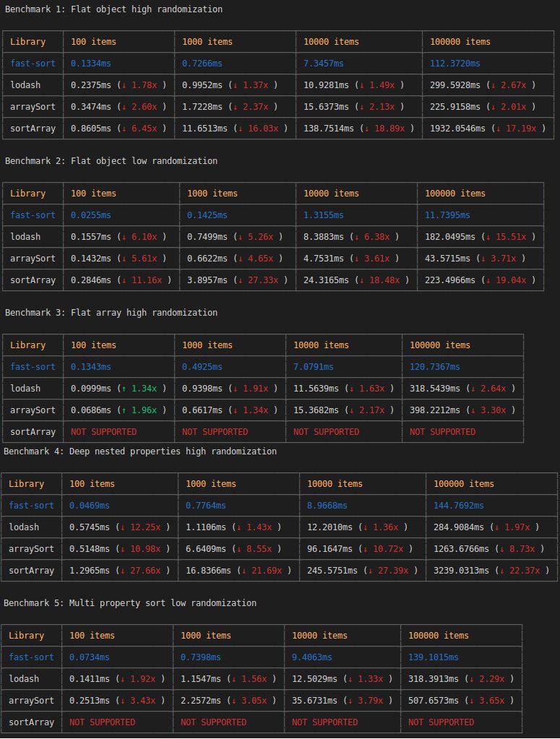Screen dimensions: 560x739
Task: Click the 0.0686ms arraySort cell with 1.96x
Action: coord(119,410)
